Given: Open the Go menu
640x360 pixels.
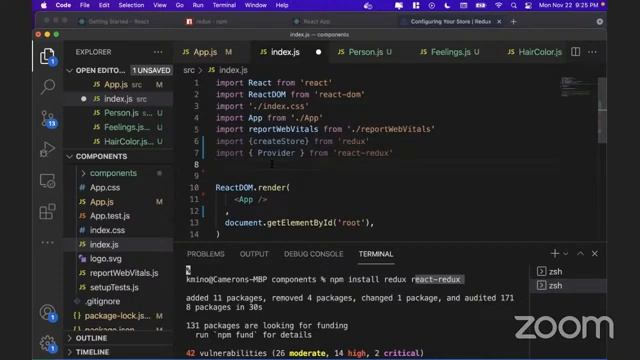Looking at the screenshot, I should click(x=180, y=5).
